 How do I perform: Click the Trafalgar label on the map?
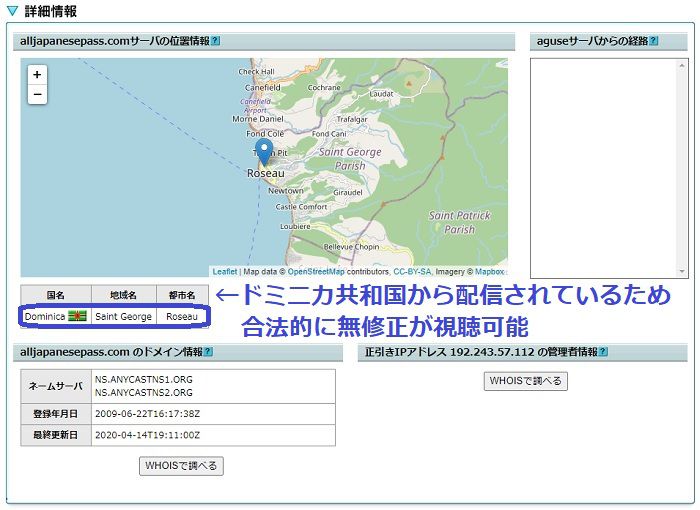(x=352, y=119)
